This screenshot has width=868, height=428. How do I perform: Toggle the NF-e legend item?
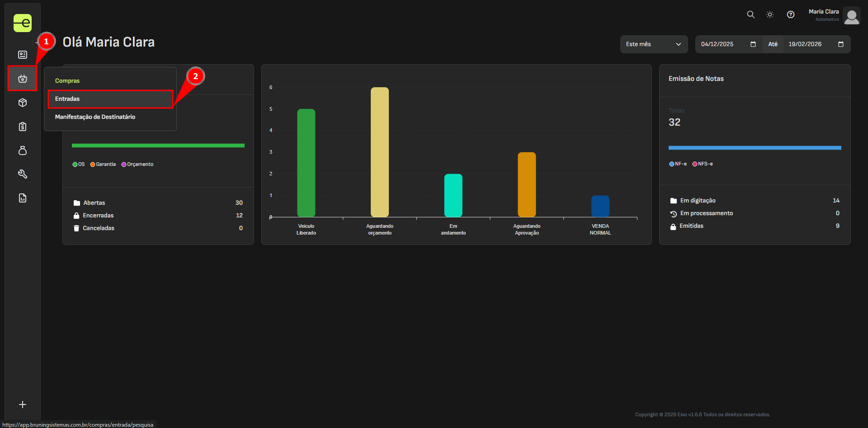tap(678, 164)
